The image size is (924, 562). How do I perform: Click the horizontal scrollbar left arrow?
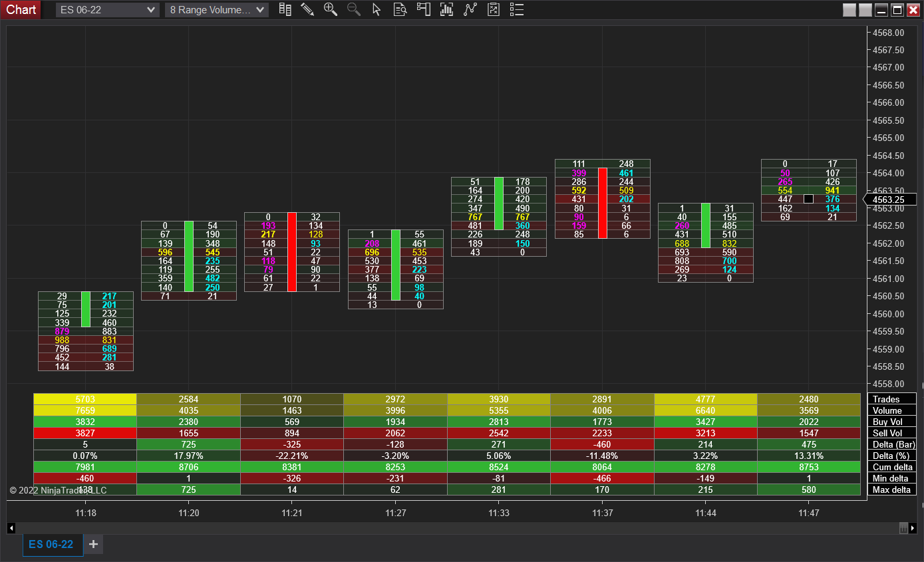tap(11, 528)
